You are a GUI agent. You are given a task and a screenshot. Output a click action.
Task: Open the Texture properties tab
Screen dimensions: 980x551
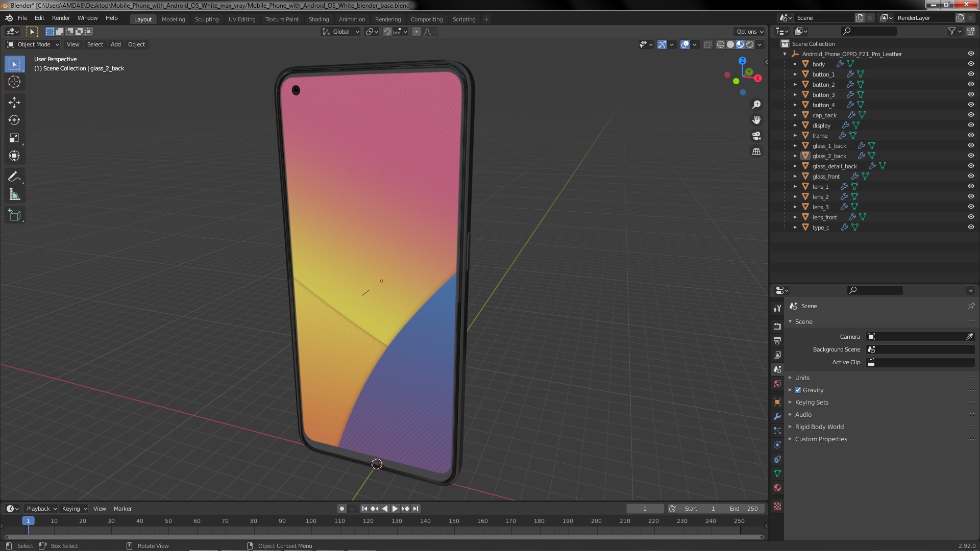coord(777,506)
